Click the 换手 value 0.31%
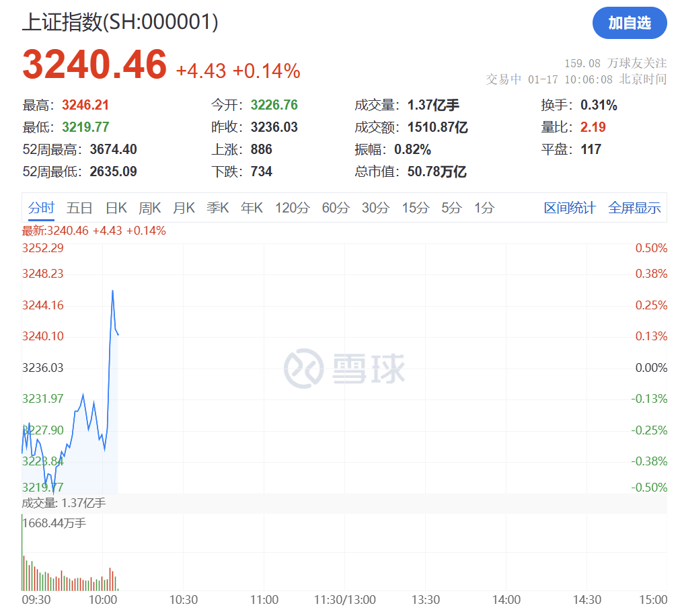This screenshot has height=616, width=680. coord(599,105)
